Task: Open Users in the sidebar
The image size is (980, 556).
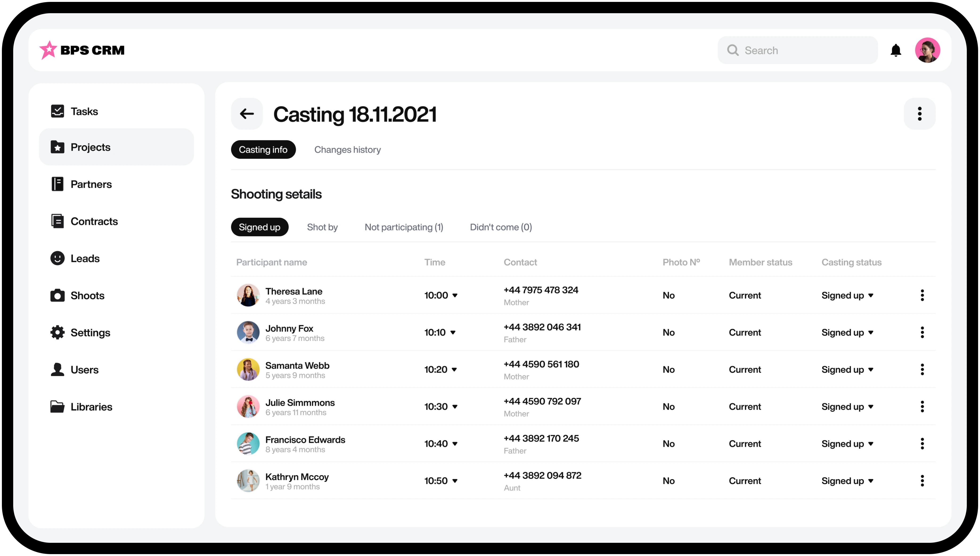Action: coord(116,369)
